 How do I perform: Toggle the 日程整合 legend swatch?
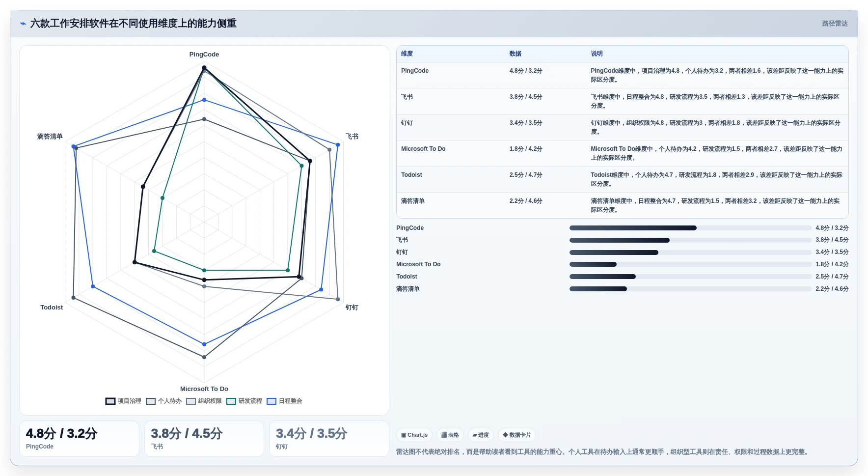271,401
